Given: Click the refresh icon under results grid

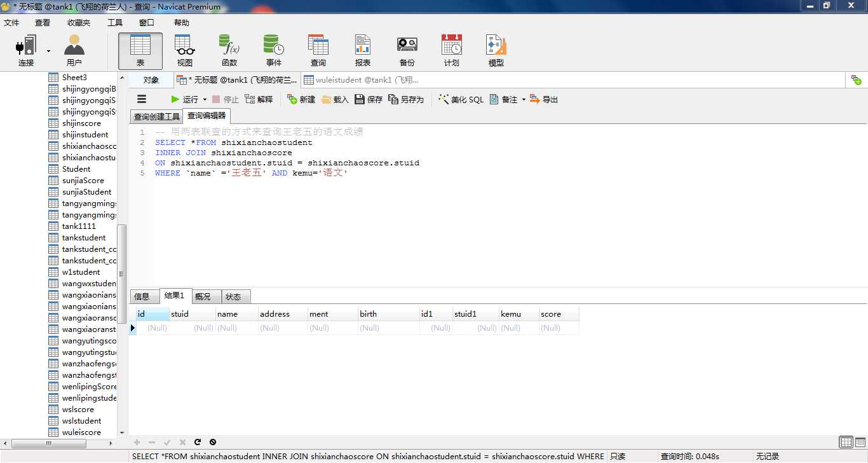Looking at the screenshot, I should click(x=198, y=442).
